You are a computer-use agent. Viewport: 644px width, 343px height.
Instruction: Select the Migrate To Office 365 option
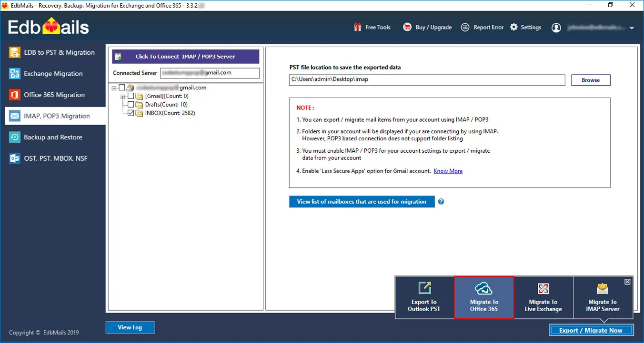point(484,297)
